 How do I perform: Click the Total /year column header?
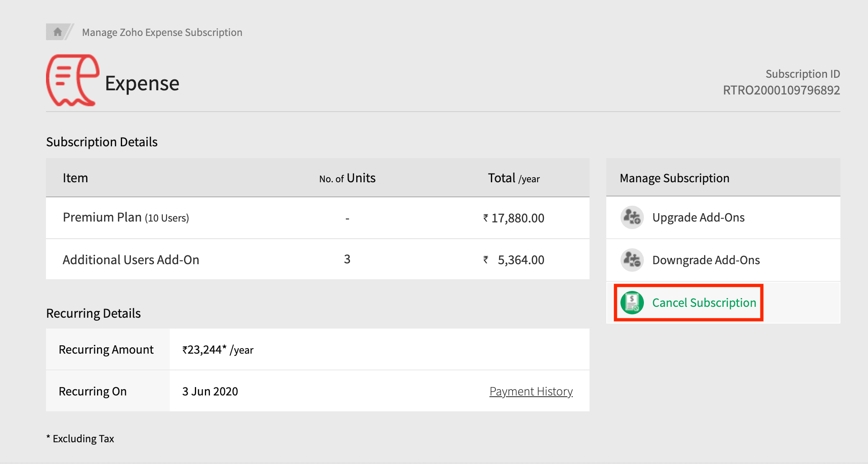514,178
